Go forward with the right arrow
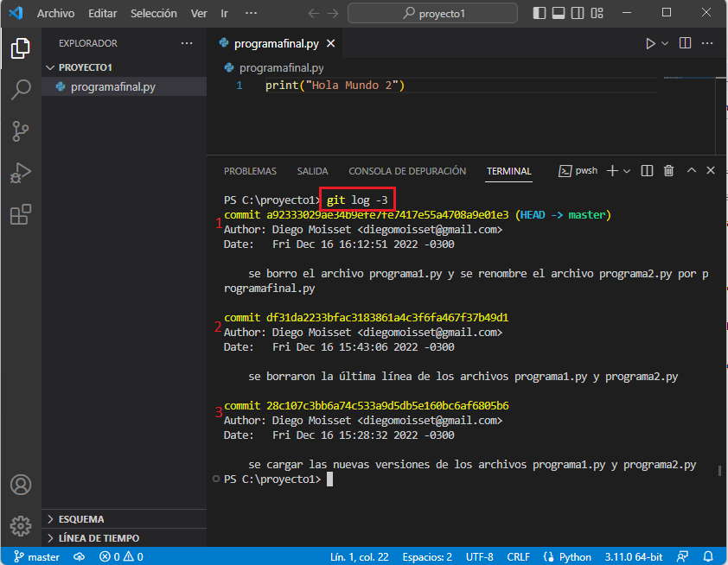728x565 pixels. [x=332, y=14]
